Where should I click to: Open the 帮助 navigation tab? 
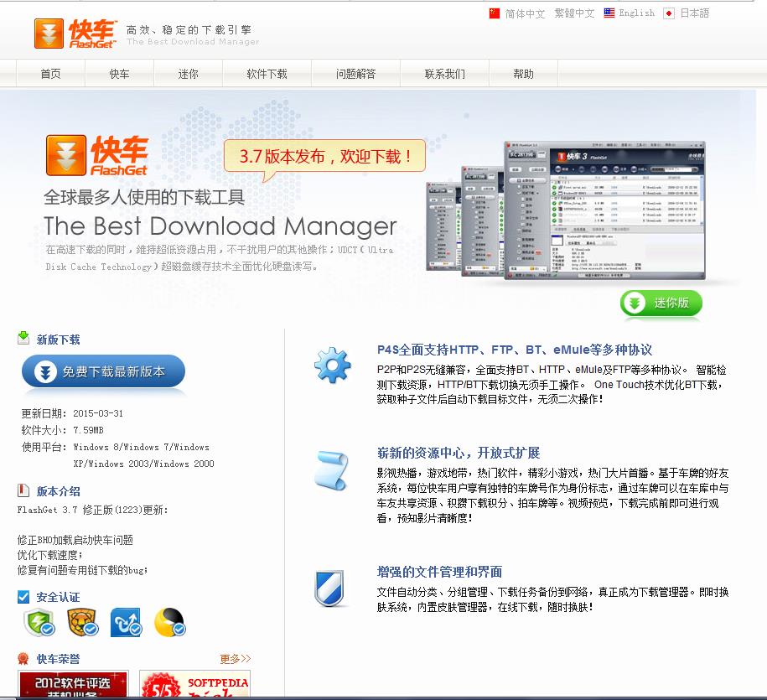523,74
